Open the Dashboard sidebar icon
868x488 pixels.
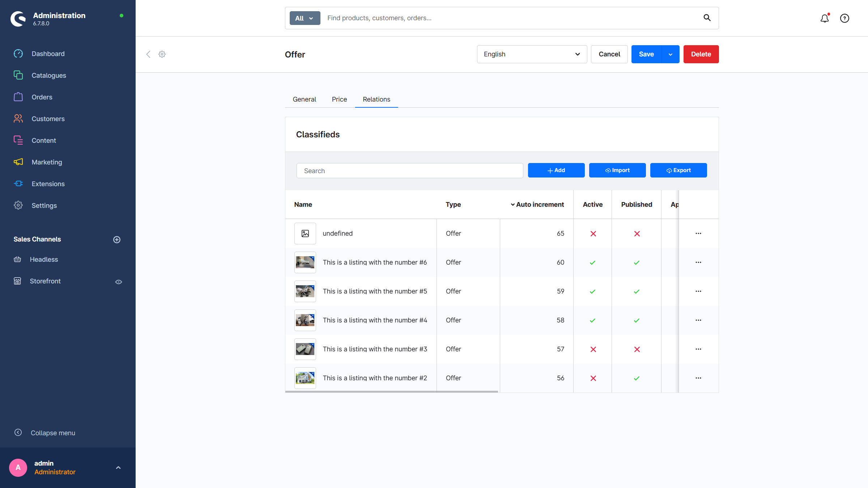coord(18,53)
